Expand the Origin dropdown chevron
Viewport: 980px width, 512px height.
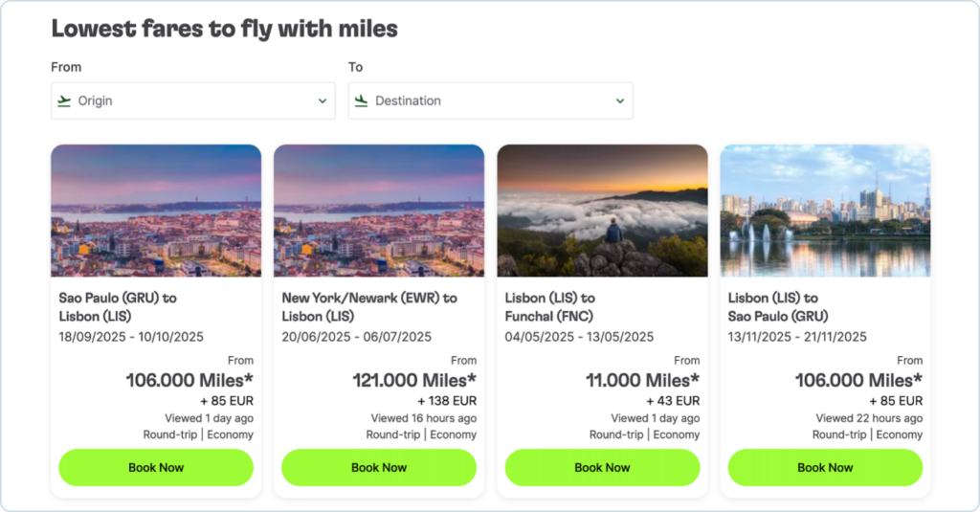323,100
